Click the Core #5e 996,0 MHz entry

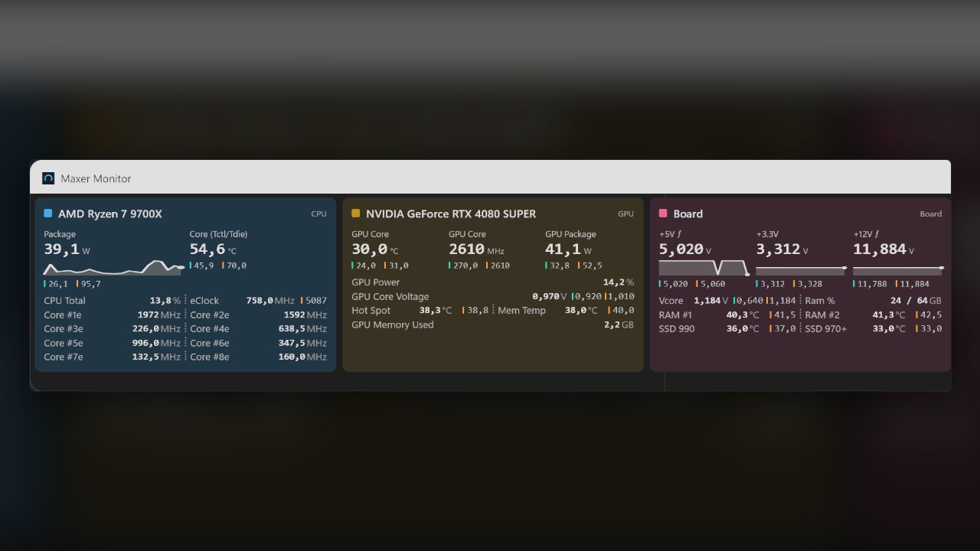point(113,343)
